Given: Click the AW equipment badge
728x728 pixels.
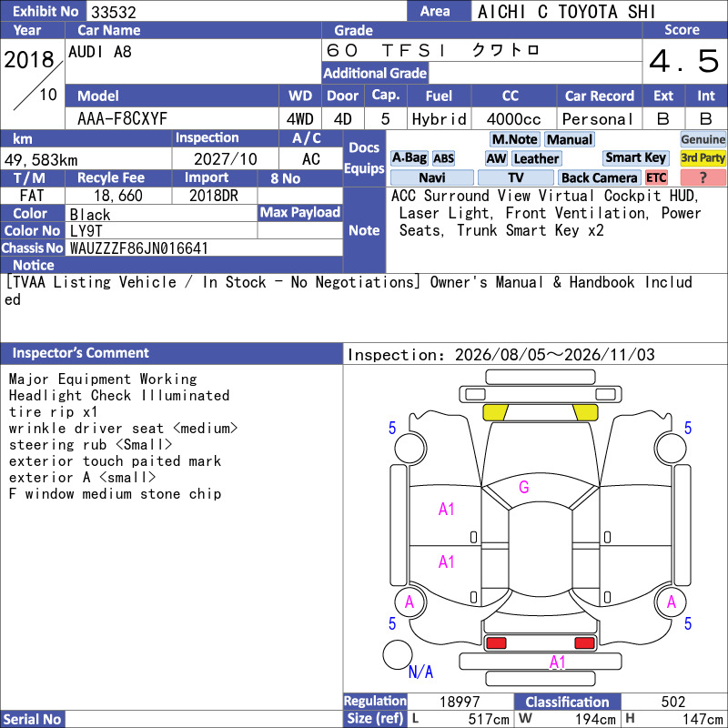Looking at the screenshot, I should 496,158.
